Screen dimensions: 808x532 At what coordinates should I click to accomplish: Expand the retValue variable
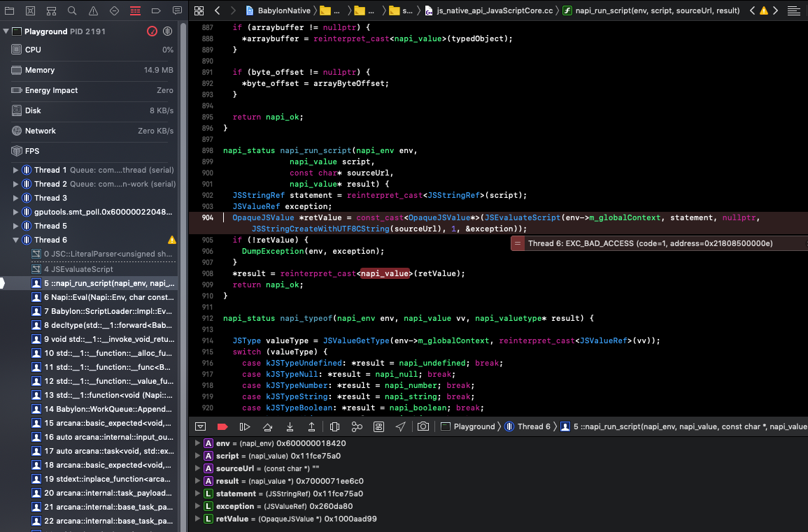click(197, 519)
